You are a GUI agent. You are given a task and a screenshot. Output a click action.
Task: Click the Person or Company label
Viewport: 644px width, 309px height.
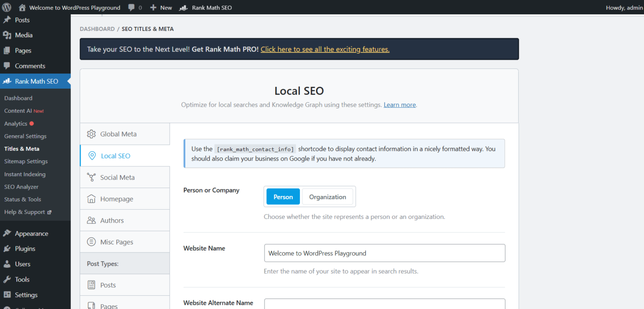pos(211,190)
